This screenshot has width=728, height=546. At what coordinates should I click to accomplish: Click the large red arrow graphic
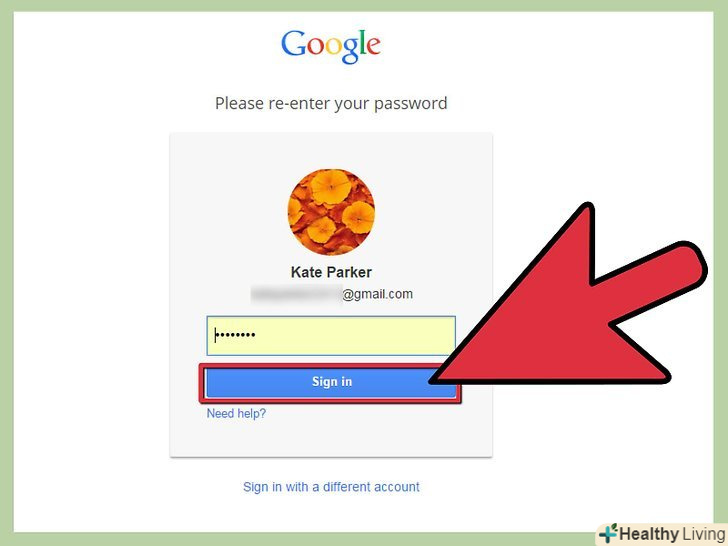point(571,306)
